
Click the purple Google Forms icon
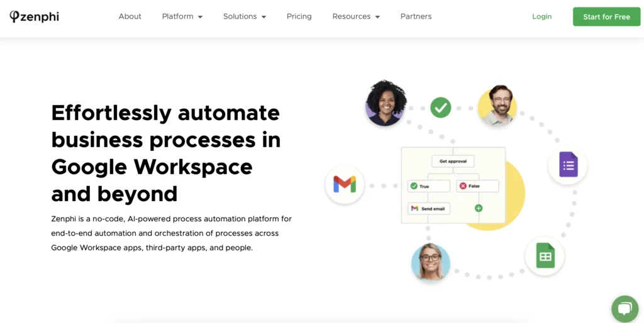[568, 165]
